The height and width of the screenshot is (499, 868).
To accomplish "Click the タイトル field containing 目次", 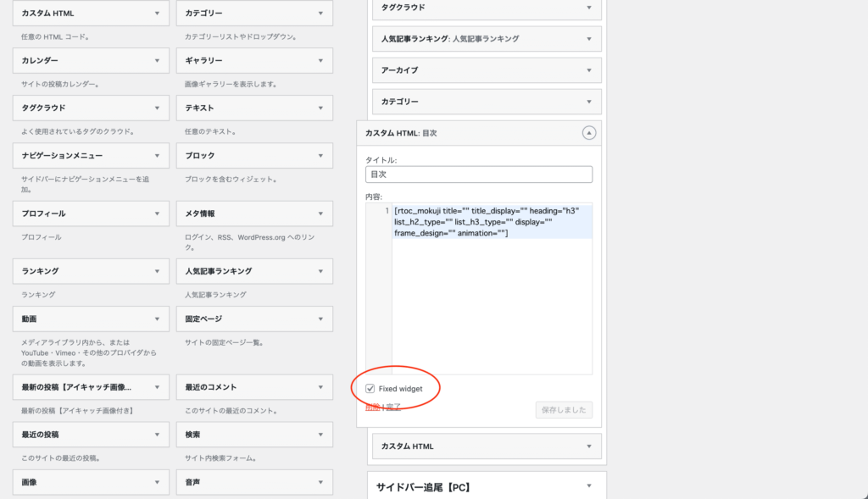I will pos(479,174).
